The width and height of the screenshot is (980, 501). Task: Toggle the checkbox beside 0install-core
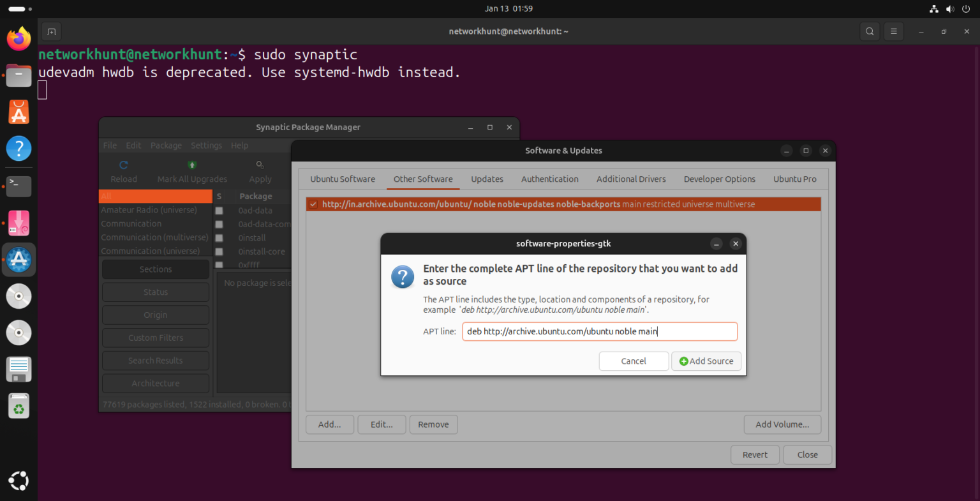219,251
